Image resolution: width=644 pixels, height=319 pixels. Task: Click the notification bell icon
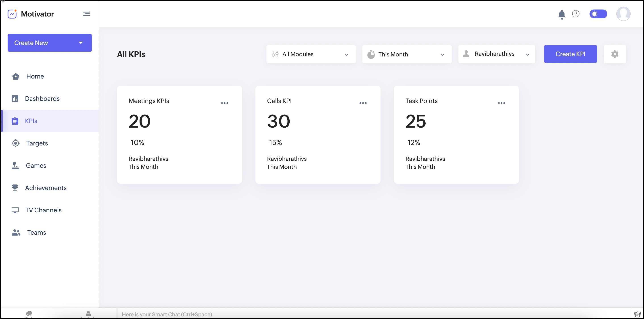coord(562,14)
